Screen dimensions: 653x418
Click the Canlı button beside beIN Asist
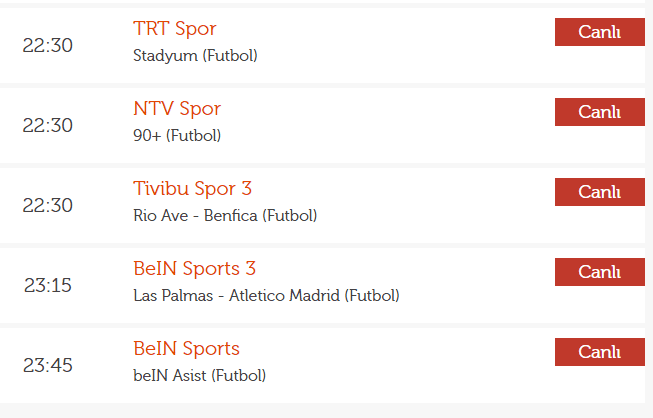(x=600, y=352)
